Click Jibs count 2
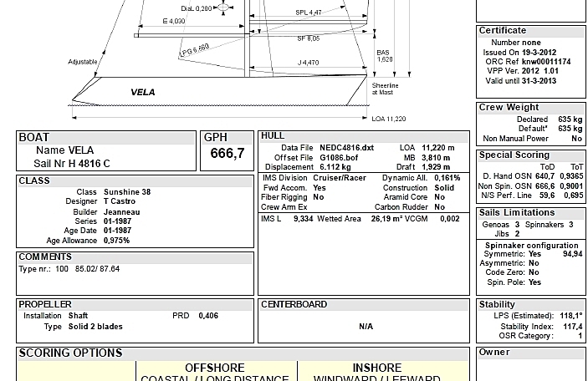The height and width of the screenshot is (381, 588). (517, 234)
